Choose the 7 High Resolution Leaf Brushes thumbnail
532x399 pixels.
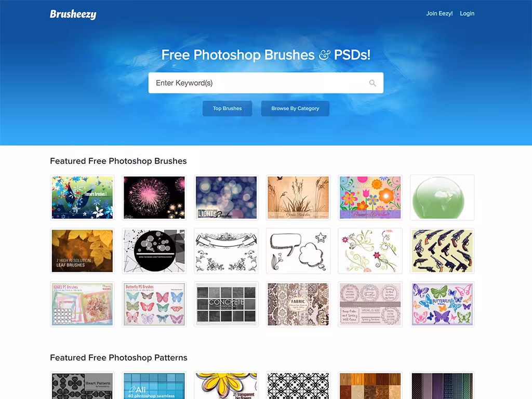[82, 251]
